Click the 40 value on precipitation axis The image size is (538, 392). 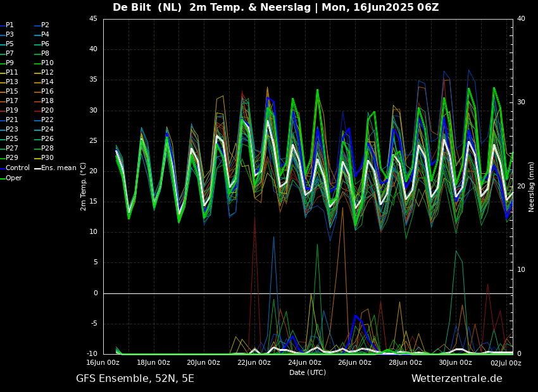(521, 19)
